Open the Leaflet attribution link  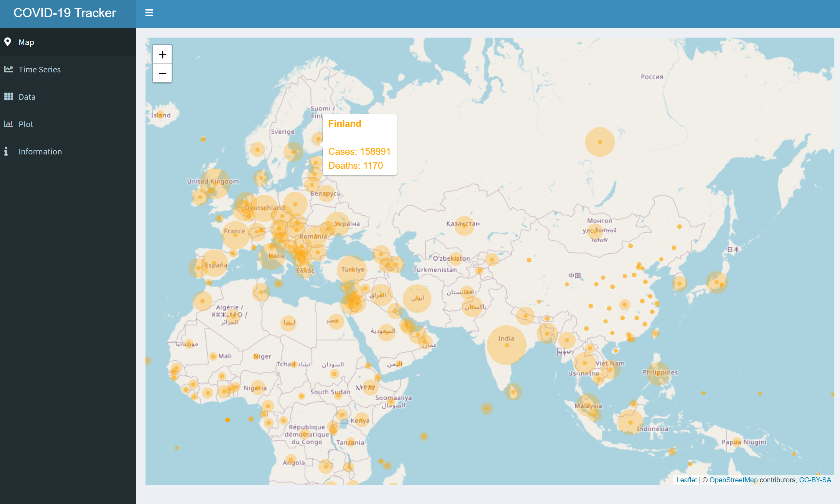coord(686,480)
